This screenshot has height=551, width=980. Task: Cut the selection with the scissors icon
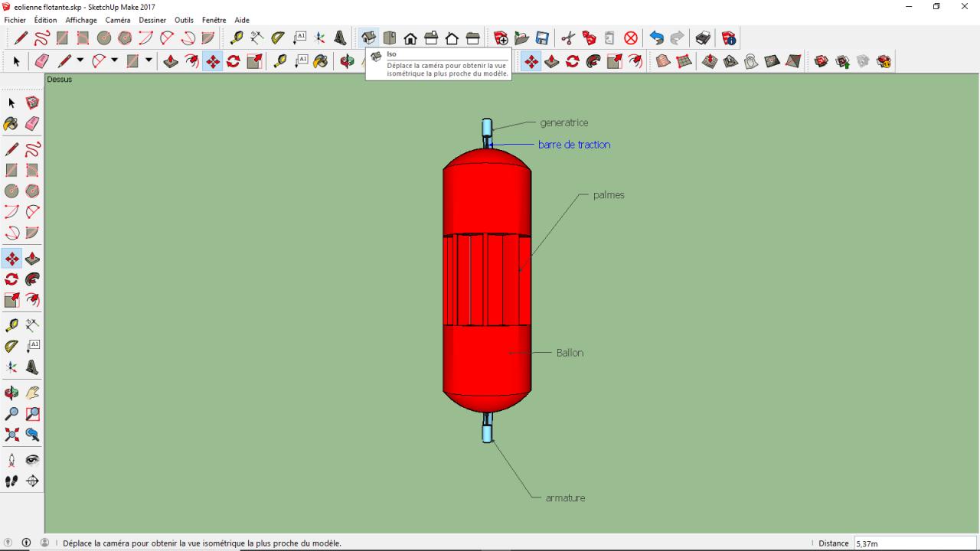[568, 38]
